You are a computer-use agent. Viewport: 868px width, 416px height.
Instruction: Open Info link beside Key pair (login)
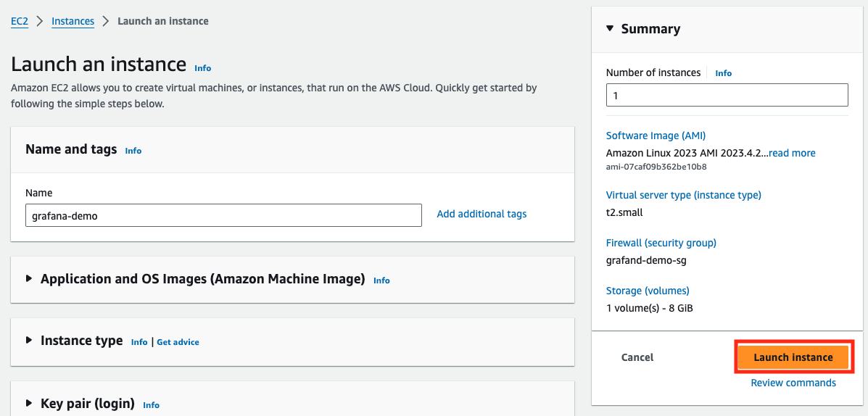(x=151, y=405)
